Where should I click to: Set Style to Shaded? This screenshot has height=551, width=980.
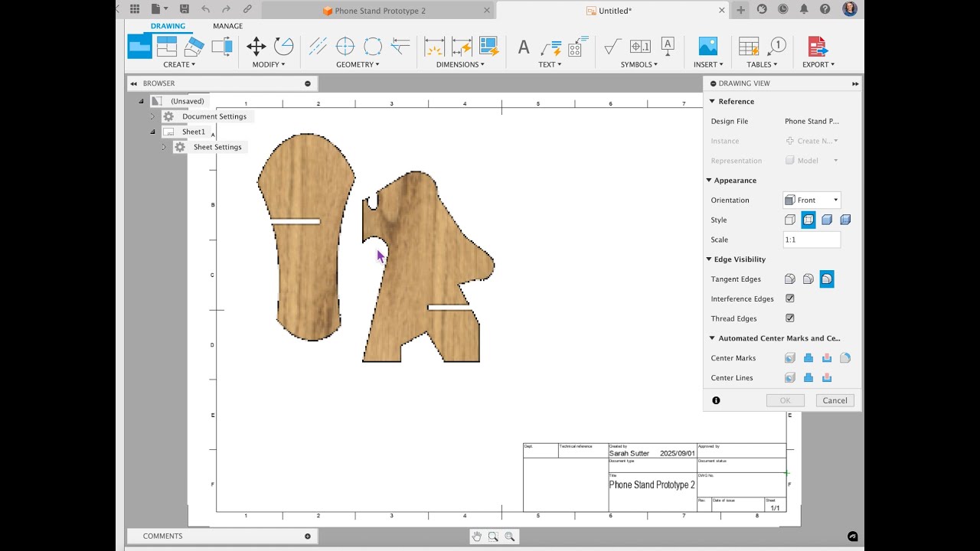827,220
